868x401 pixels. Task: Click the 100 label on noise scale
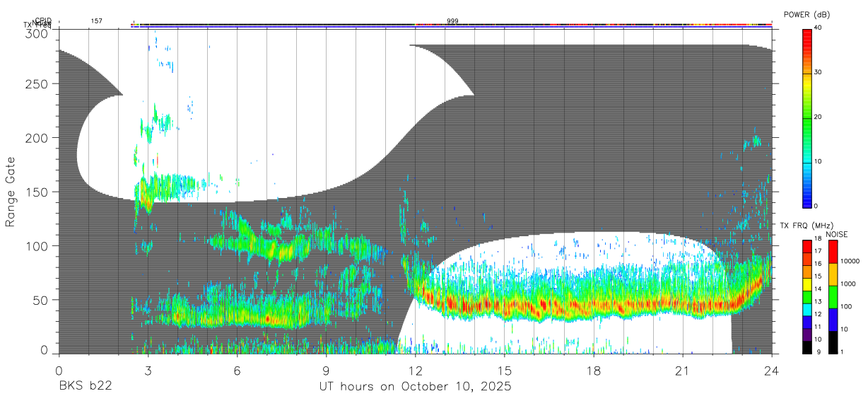pyautogui.click(x=845, y=306)
